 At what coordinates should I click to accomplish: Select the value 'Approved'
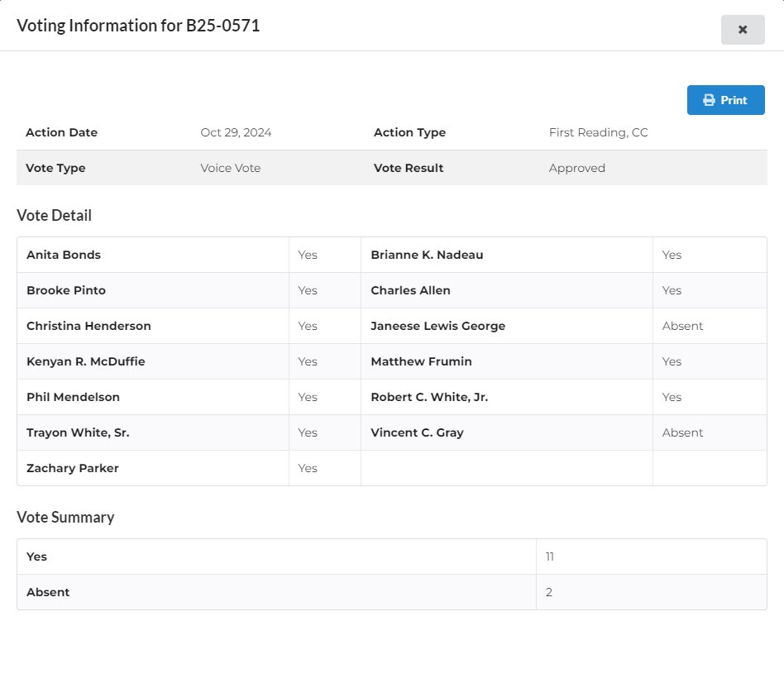577,168
